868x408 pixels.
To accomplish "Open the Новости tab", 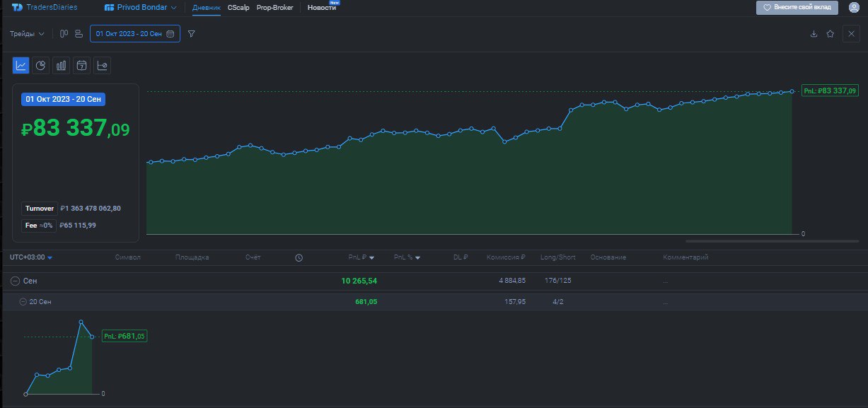I will [322, 7].
